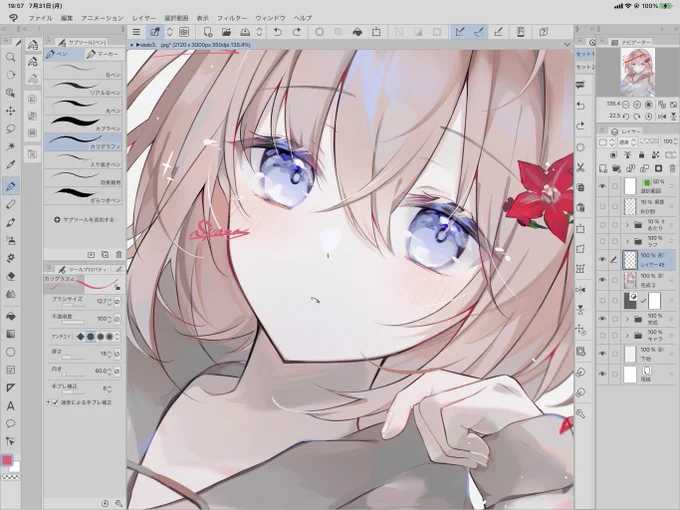Click the Redo arrow in command bar
680x510 pixels.
coord(297,32)
